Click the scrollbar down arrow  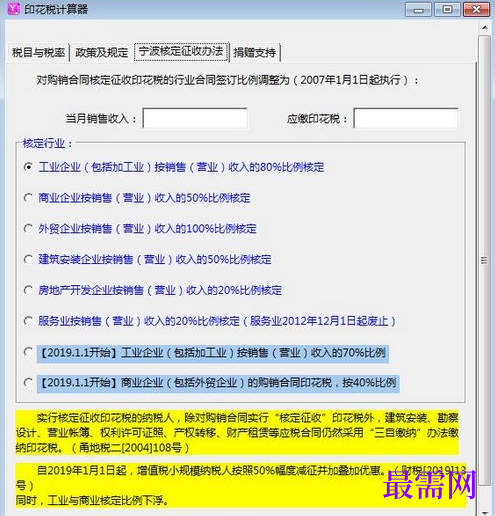click(x=485, y=512)
